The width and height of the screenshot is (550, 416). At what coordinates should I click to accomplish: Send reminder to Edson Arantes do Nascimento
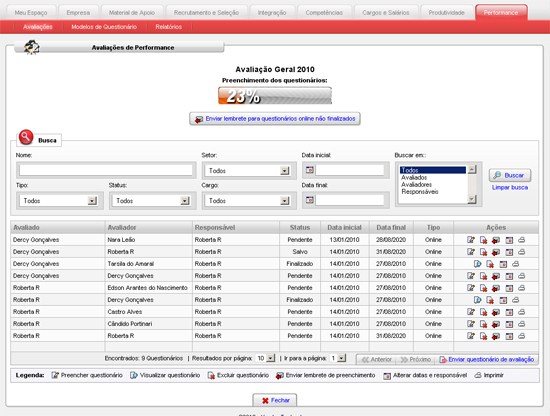496,288
